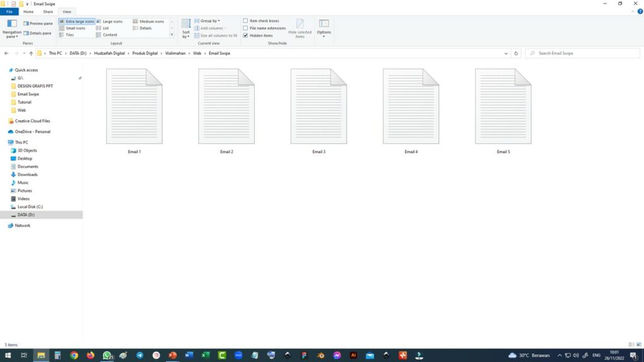Toggle the Preview pane button
This screenshot has width=644, height=362.
(x=38, y=23)
